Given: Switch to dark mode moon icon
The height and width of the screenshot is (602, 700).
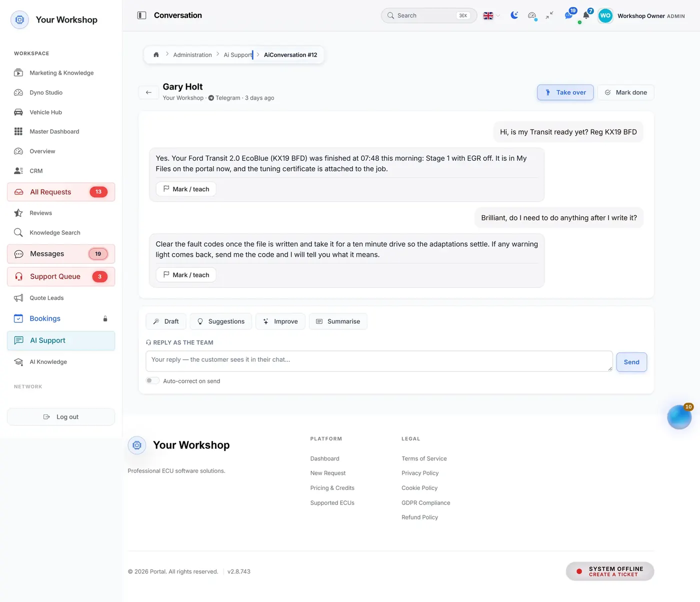Looking at the screenshot, I should click(x=514, y=16).
